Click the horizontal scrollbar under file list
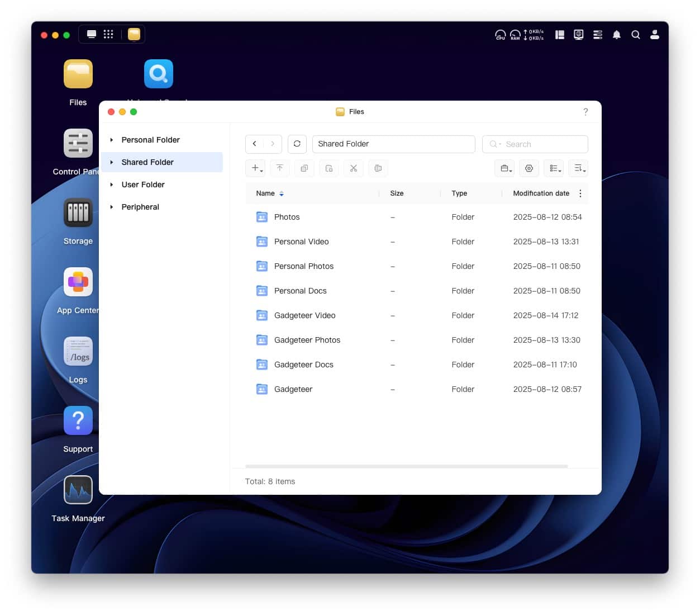 tap(407, 466)
